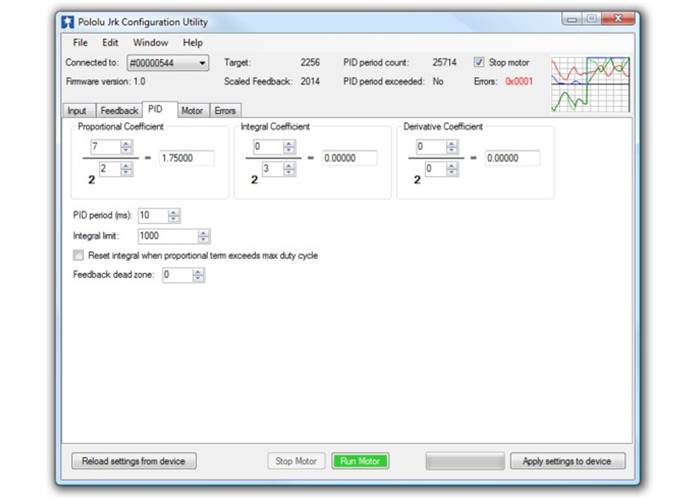Switch to the Input tab
700x500 pixels.
77,111
